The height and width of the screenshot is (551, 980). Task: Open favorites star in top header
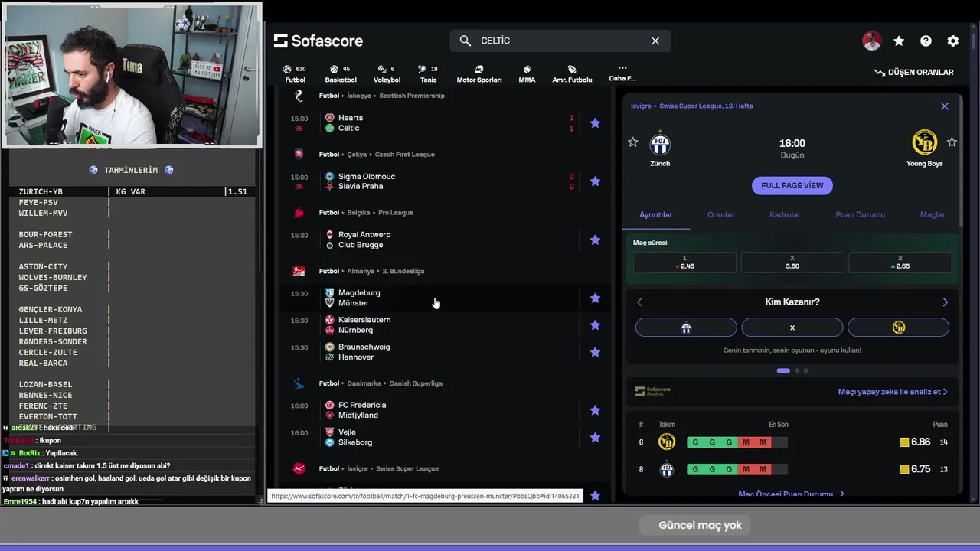click(x=899, y=41)
